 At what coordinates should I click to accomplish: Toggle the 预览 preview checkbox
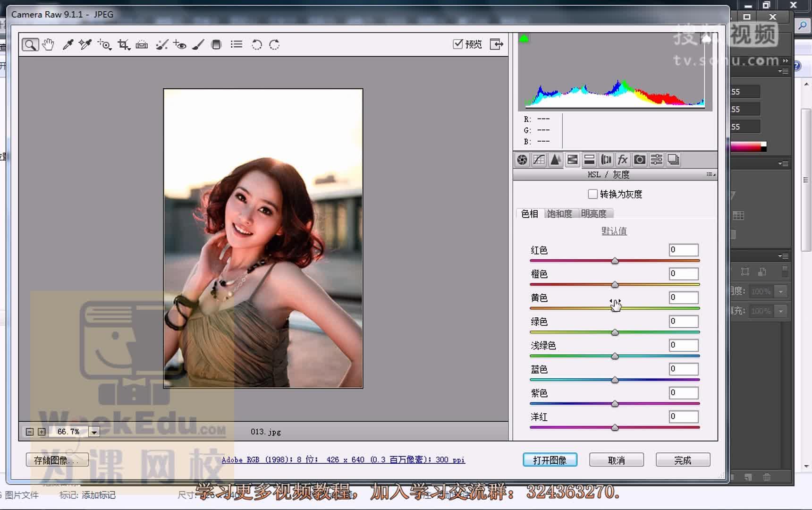(457, 43)
